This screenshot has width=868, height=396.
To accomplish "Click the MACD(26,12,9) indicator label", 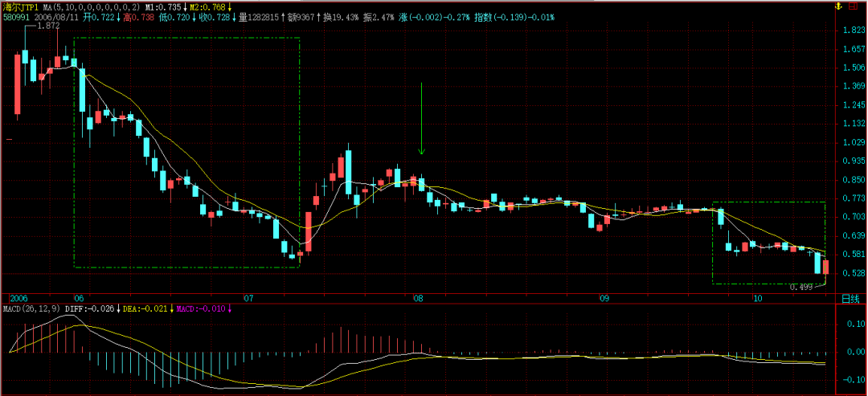I will [x=31, y=308].
